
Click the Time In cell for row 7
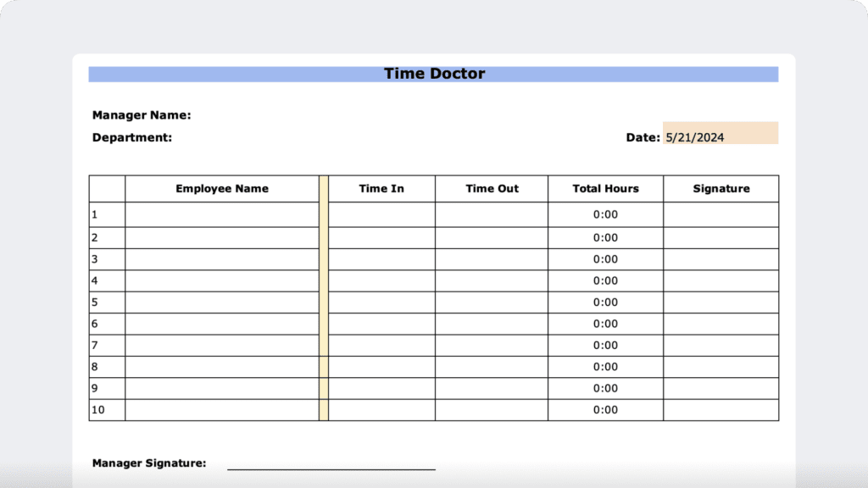381,345
